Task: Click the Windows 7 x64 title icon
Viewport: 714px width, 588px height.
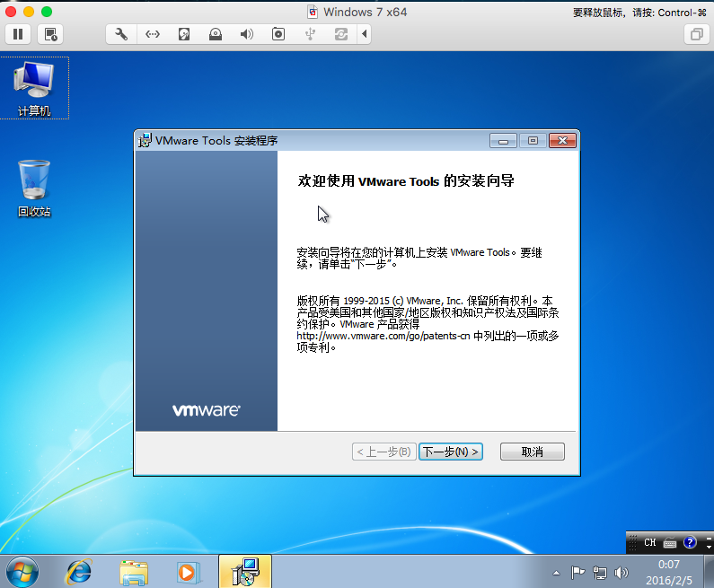Action: pyautogui.click(x=313, y=12)
